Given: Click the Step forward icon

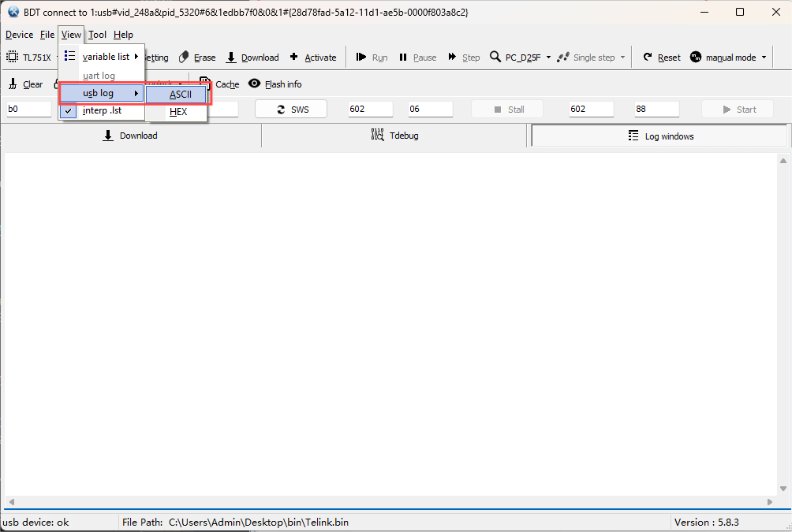Looking at the screenshot, I should click(452, 57).
